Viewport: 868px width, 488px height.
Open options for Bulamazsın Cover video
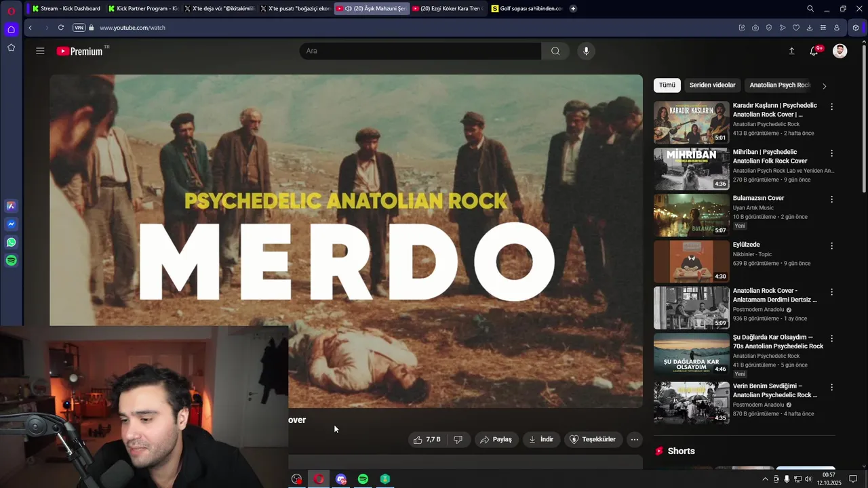(831, 199)
